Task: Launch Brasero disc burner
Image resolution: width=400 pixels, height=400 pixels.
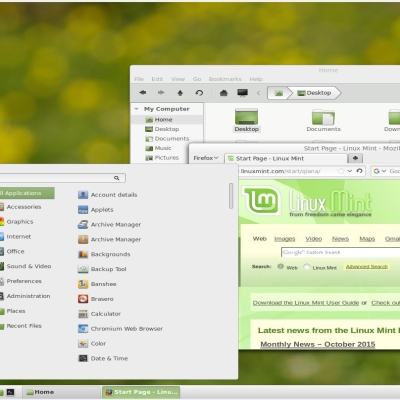Action: coord(96,299)
